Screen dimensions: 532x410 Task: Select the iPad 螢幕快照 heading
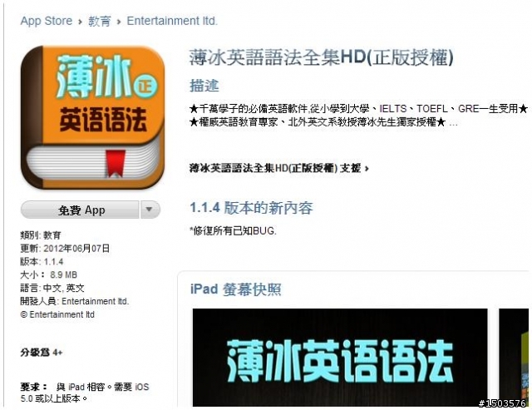click(x=235, y=289)
